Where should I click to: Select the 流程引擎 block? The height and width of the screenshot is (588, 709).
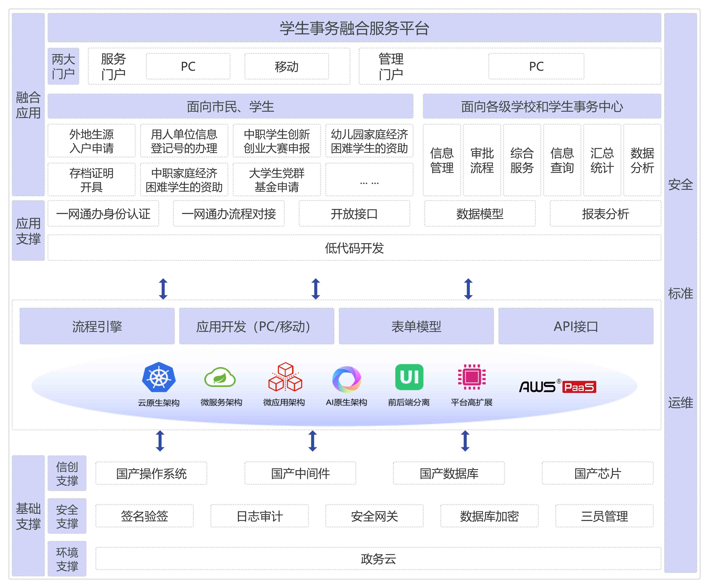(x=97, y=326)
